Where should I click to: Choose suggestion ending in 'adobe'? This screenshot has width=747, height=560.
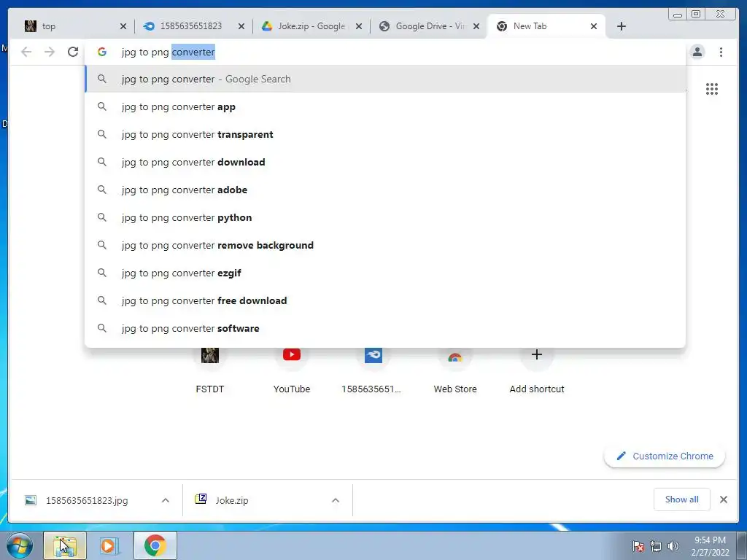385,190
